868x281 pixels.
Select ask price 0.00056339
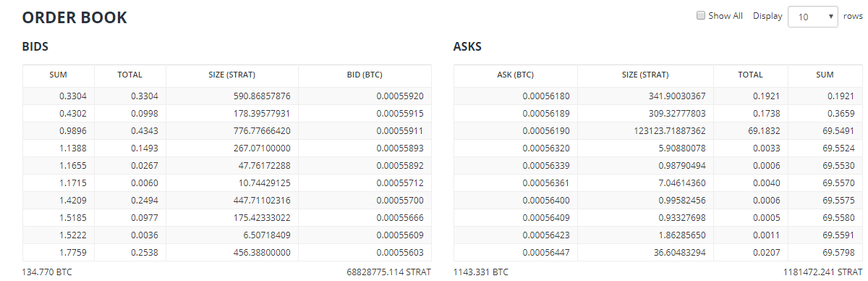[x=546, y=166]
